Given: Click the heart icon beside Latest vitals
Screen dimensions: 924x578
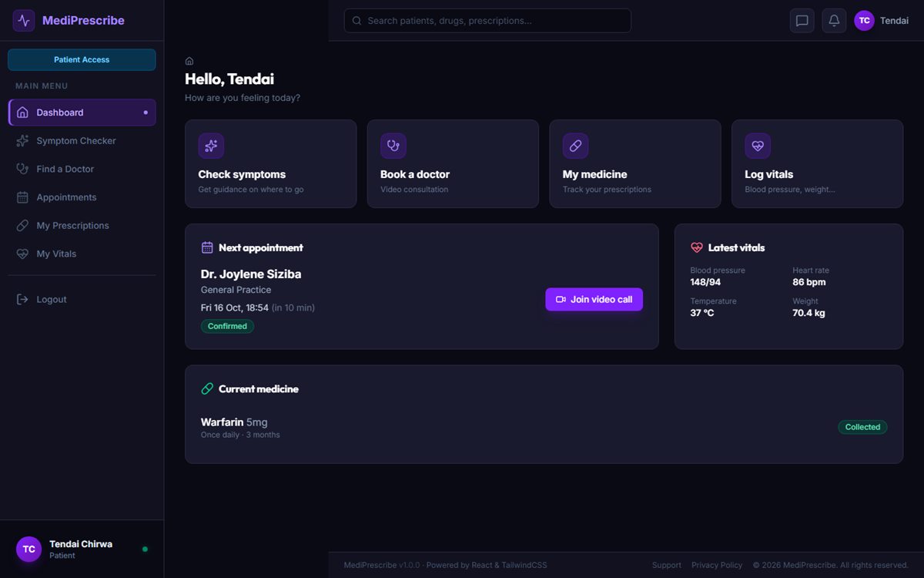Looking at the screenshot, I should pos(697,247).
